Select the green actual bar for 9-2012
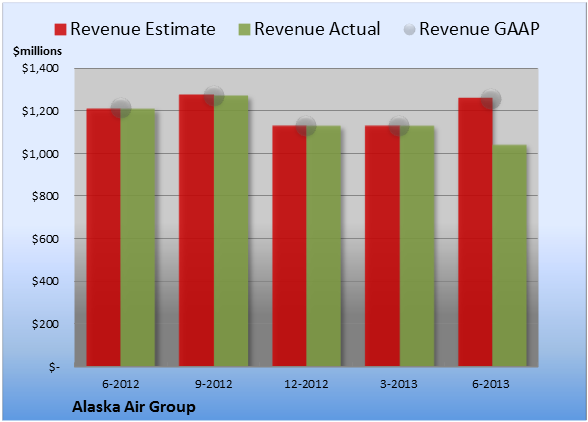Image resolution: width=588 pixels, height=422 pixels. 231,231
